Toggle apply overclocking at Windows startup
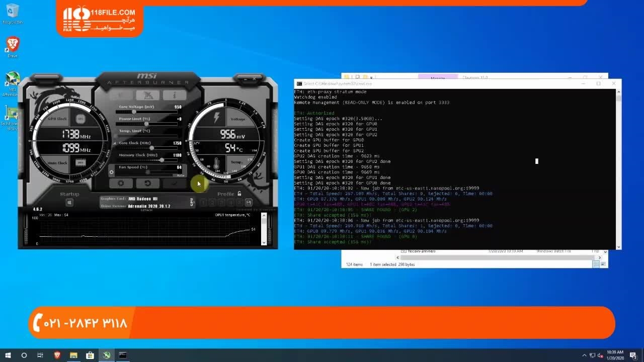Image resolution: width=644 pixels, height=362 pixels. pos(69,203)
